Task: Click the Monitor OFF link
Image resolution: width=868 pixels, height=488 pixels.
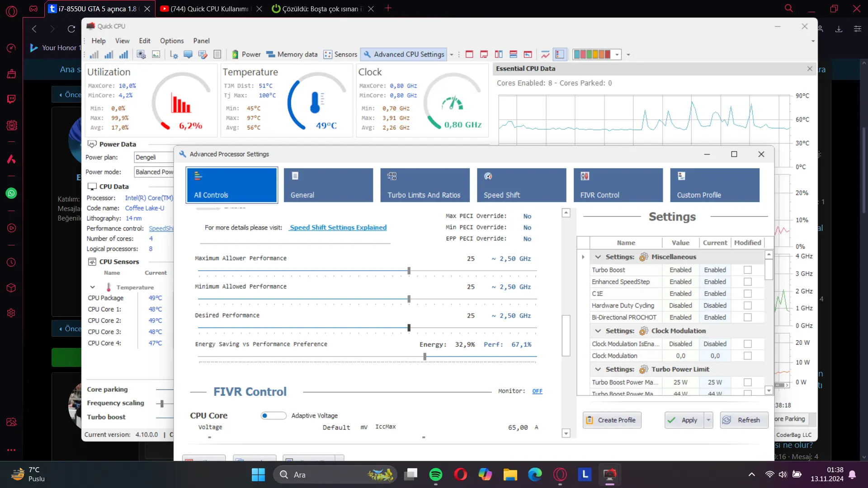Action: pos(537,391)
